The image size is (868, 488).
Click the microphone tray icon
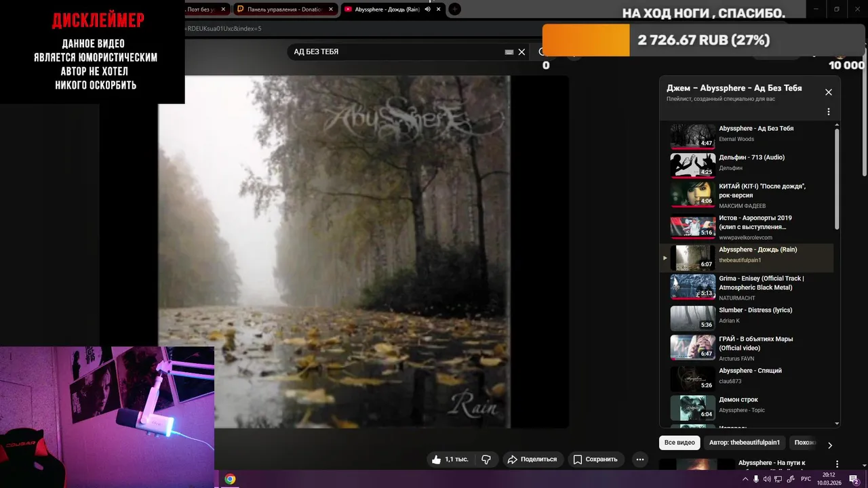[756, 479]
